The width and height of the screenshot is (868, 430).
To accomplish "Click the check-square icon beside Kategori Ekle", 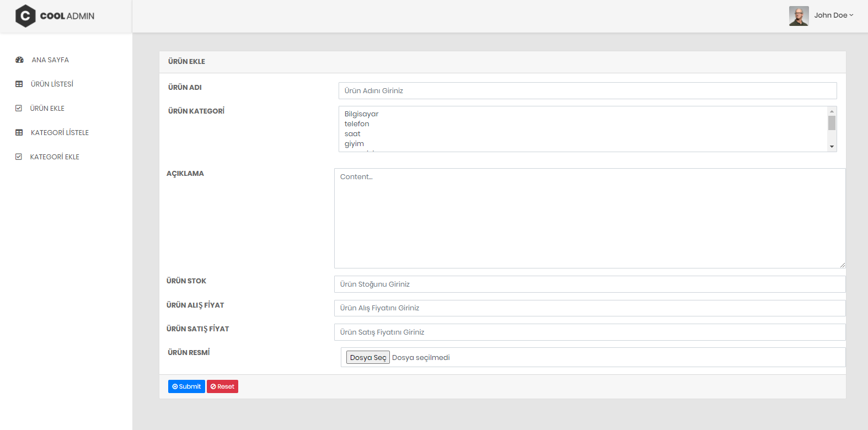I will click(x=19, y=157).
